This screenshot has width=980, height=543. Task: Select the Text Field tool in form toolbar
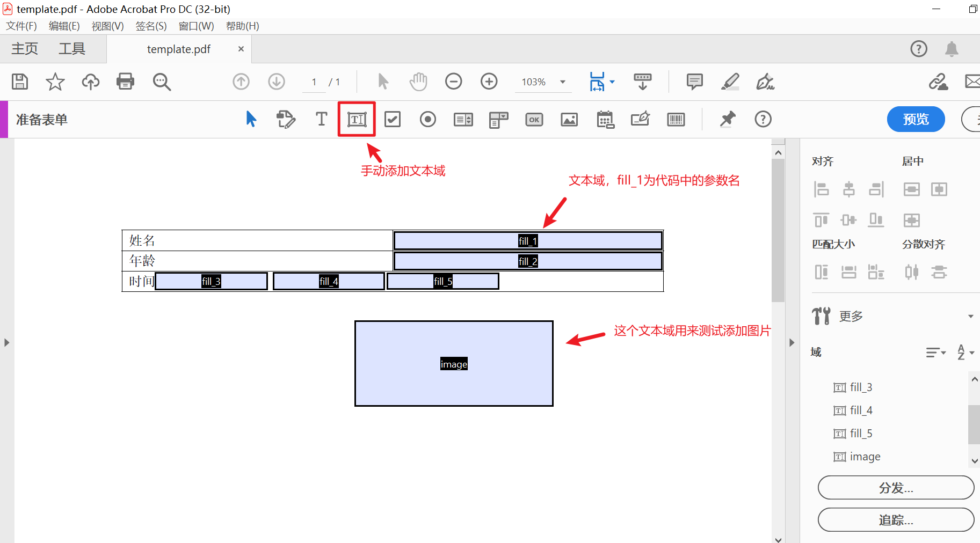tap(357, 119)
